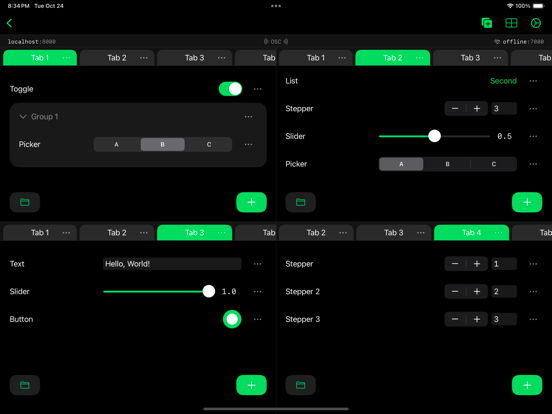This screenshot has width=552, height=414.
Task: Open options for the Stepper 3 row
Action: coord(533,319)
